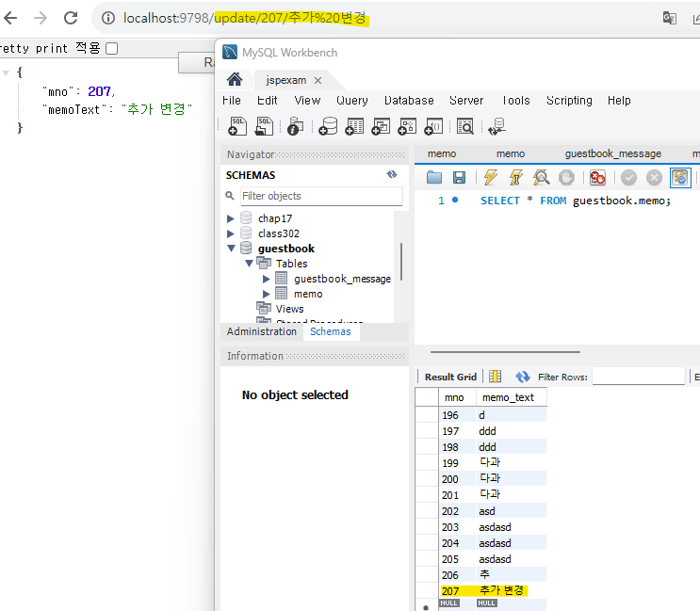Image resolution: width=700 pixels, height=611 pixels.
Task: Collapse the guestbook schema
Action: 231,249
